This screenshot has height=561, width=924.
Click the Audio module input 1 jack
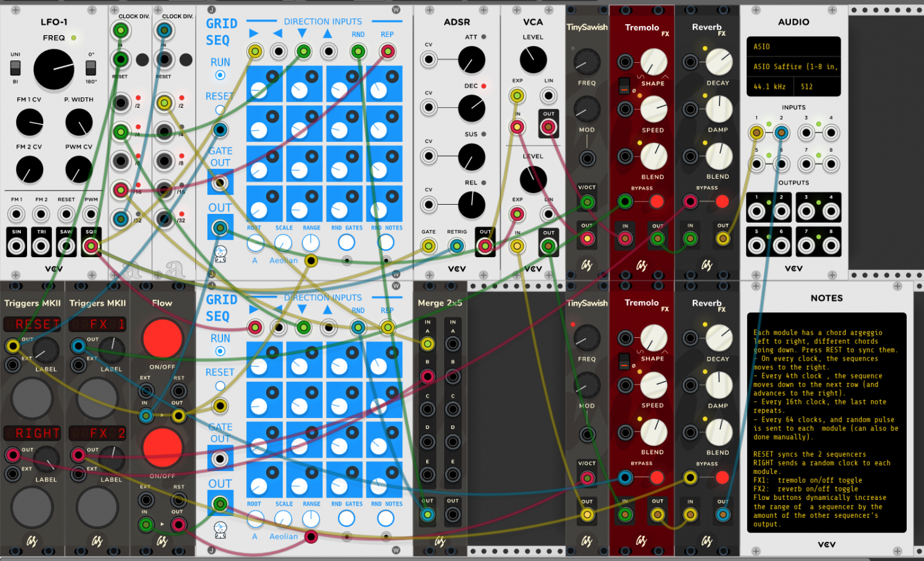(756, 132)
